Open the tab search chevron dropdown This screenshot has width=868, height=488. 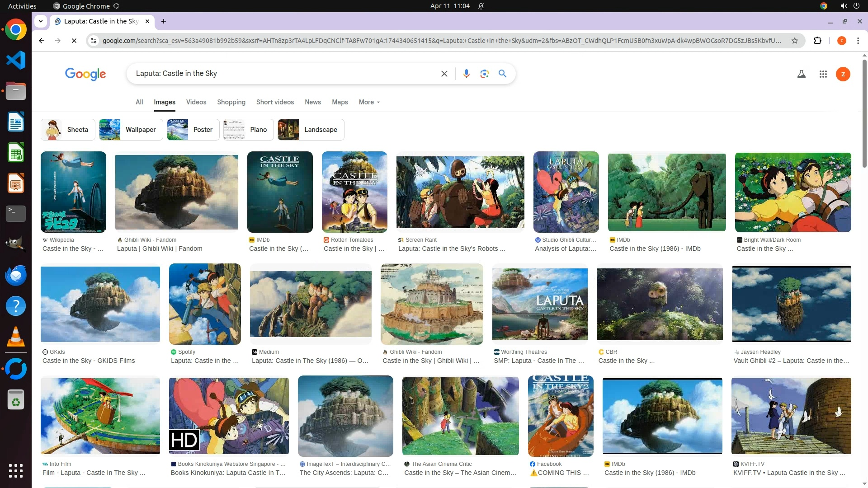pos(41,21)
